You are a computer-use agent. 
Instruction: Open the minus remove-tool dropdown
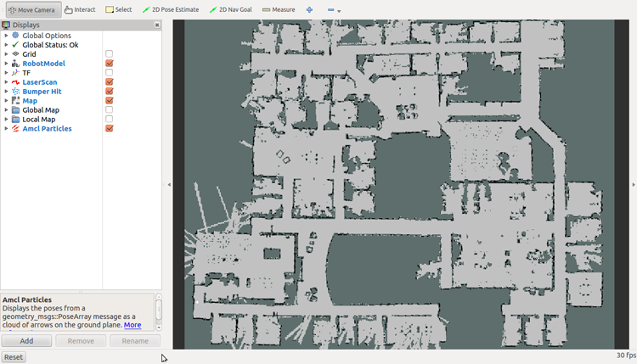tap(335, 10)
